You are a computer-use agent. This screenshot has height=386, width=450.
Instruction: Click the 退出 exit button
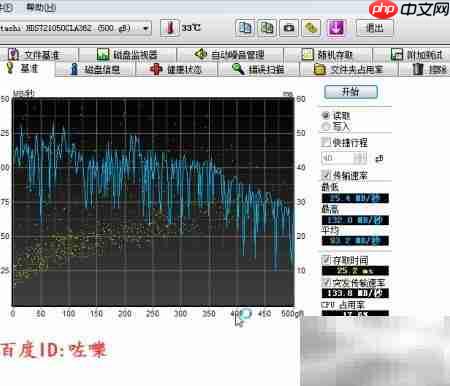tap(375, 28)
